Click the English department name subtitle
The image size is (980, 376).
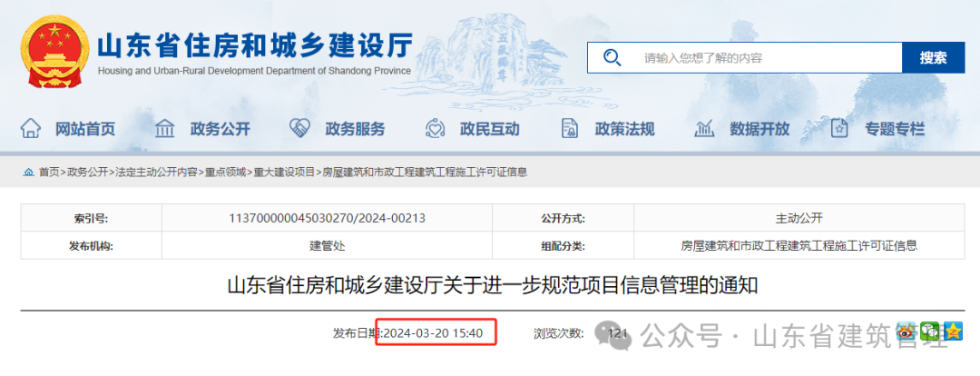click(254, 71)
